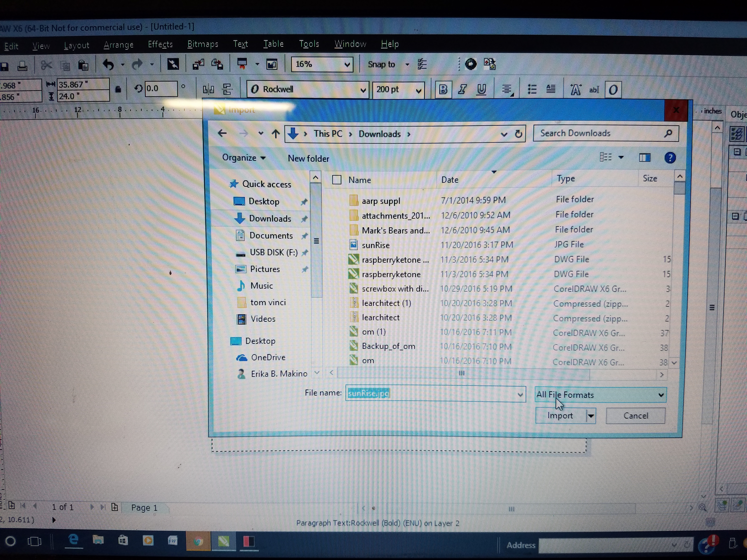
Task: Click the bullet list icon
Action: (532, 89)
